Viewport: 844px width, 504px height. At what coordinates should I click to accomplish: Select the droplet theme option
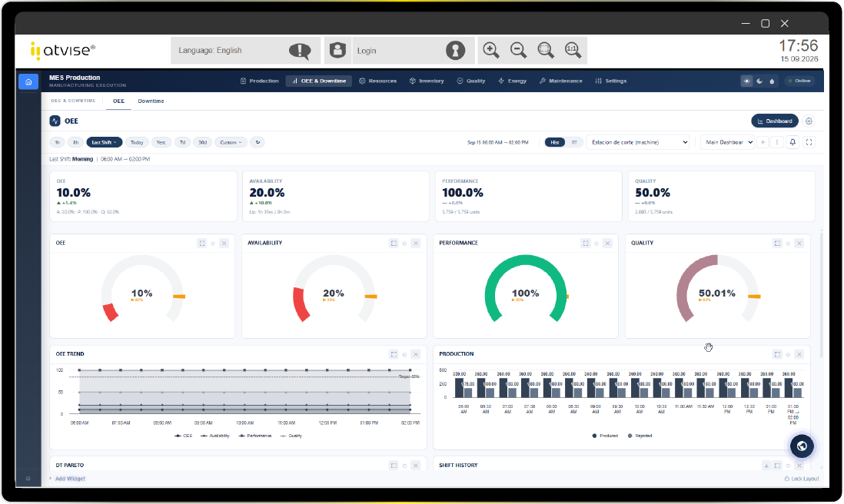(772, 81)
